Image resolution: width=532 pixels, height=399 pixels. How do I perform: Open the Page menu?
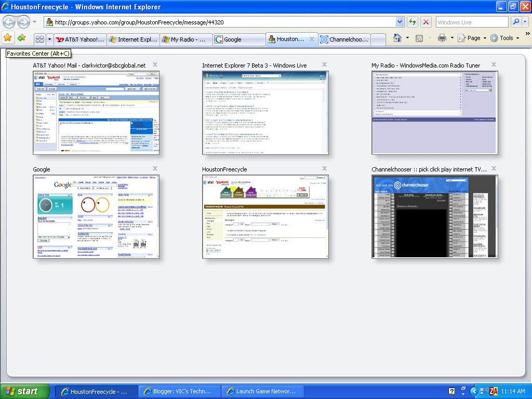[472, 38]
